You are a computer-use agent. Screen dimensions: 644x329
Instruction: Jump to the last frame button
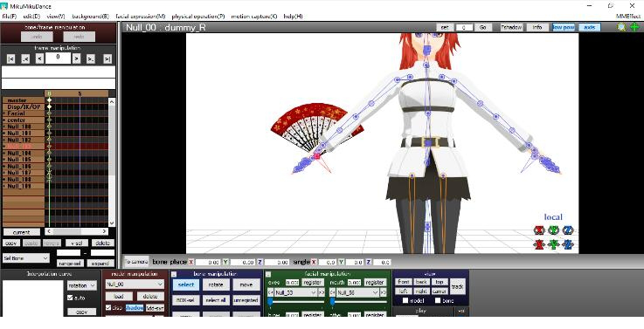click(107, 59)
